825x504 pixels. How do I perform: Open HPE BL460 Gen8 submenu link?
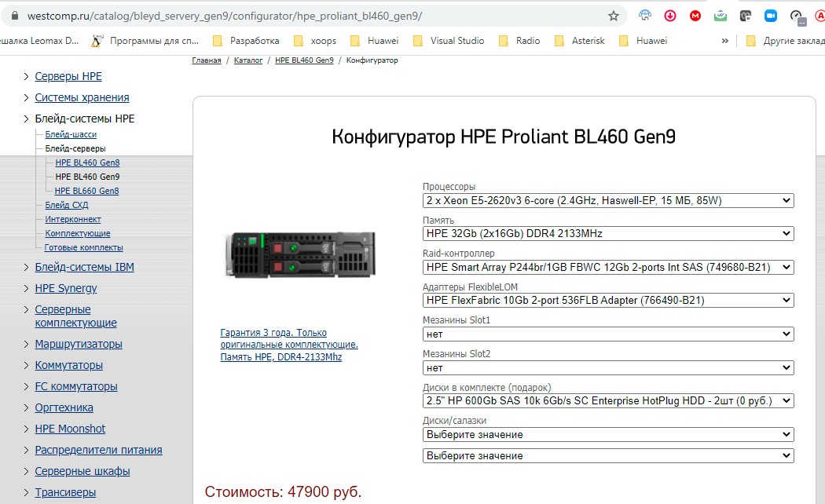(87, 163)
